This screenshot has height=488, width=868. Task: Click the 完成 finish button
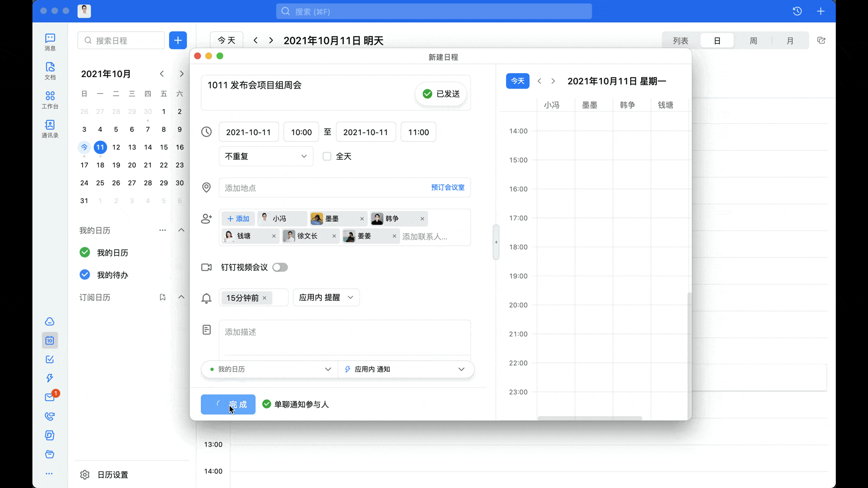point(228,404)
